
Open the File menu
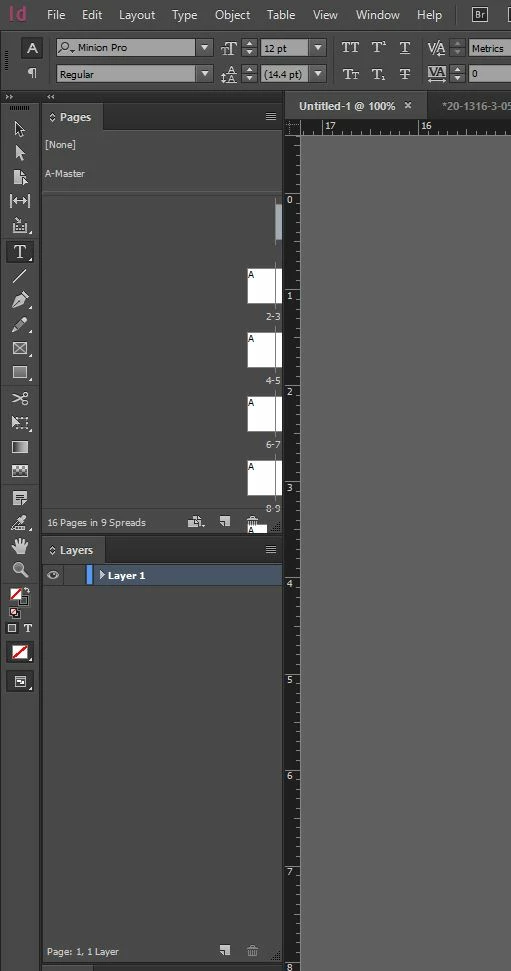pos(56,15)
